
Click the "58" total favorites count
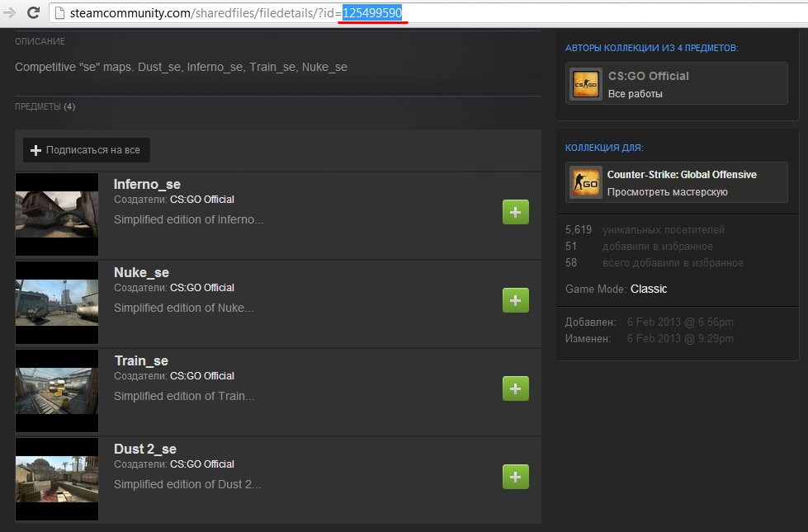click(570, 262)
